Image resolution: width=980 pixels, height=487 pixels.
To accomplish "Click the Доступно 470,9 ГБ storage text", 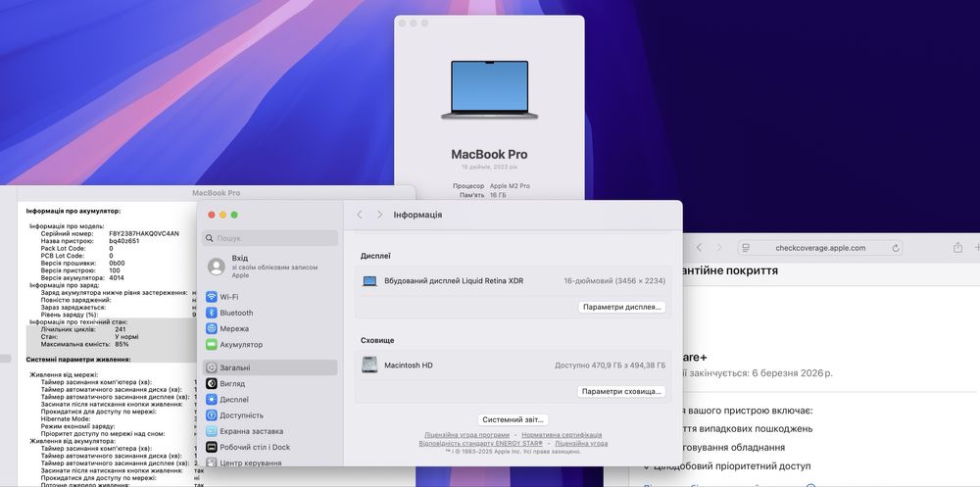I will pos(610,365).
